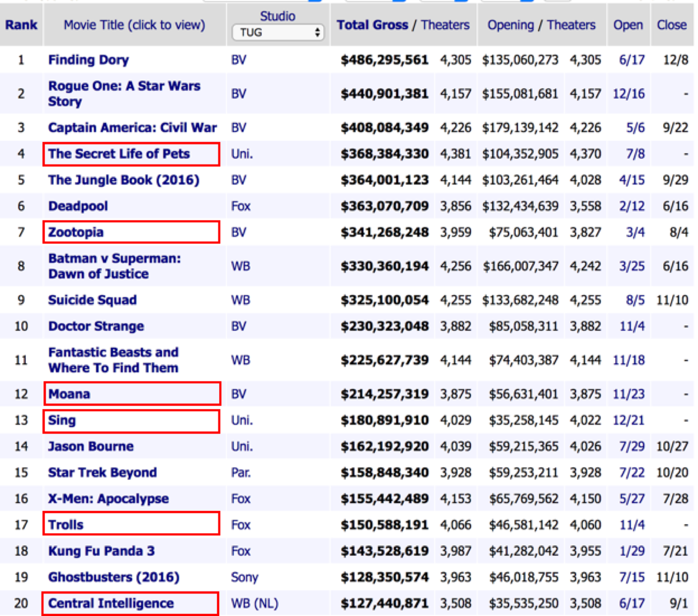698x616 pixels.
Task: Open The Secret Life of Pets page
Action: (x=117, y=154)
